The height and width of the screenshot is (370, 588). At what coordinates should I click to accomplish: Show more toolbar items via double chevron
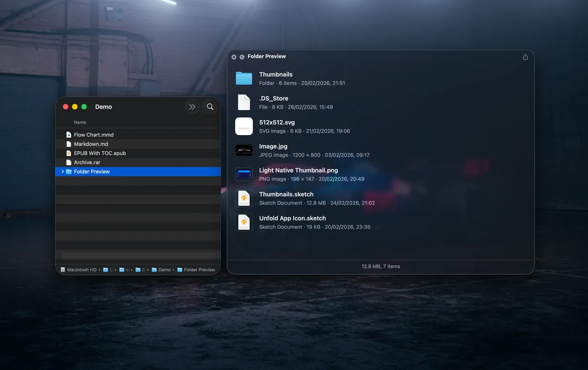[x=192, y=107]
